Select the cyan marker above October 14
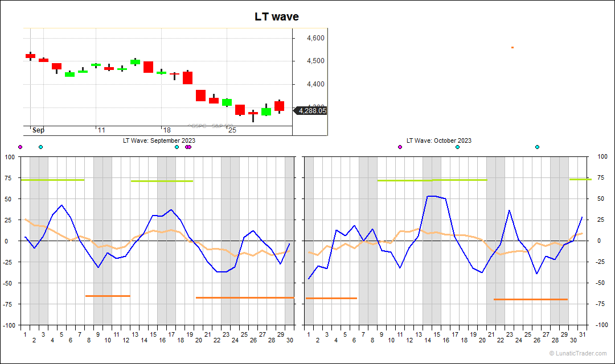 (457, 146)
